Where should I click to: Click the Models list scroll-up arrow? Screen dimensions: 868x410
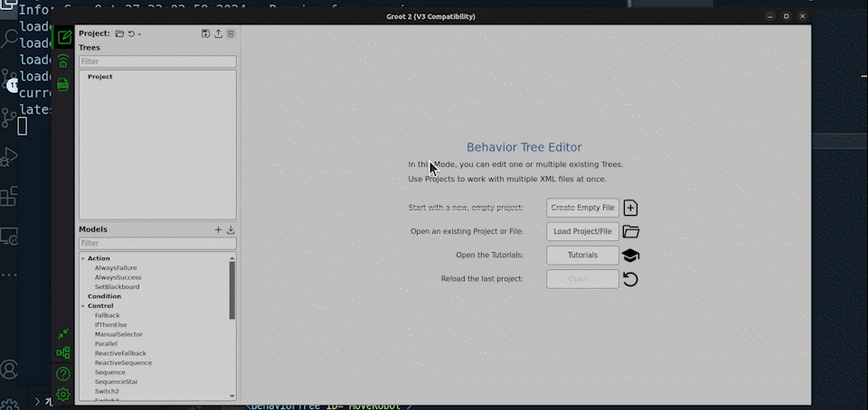click(232, 257)
